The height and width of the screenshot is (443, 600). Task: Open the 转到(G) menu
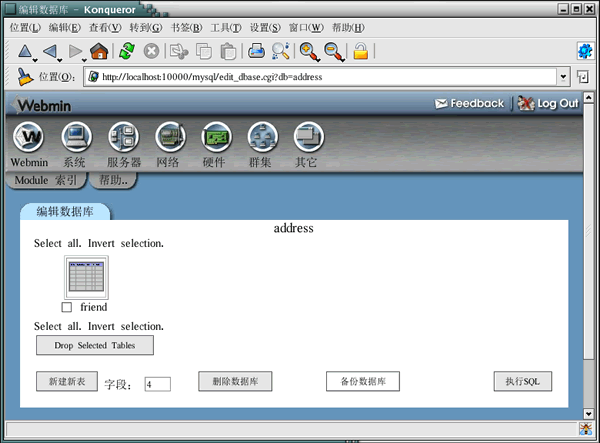tap(146, 28)
